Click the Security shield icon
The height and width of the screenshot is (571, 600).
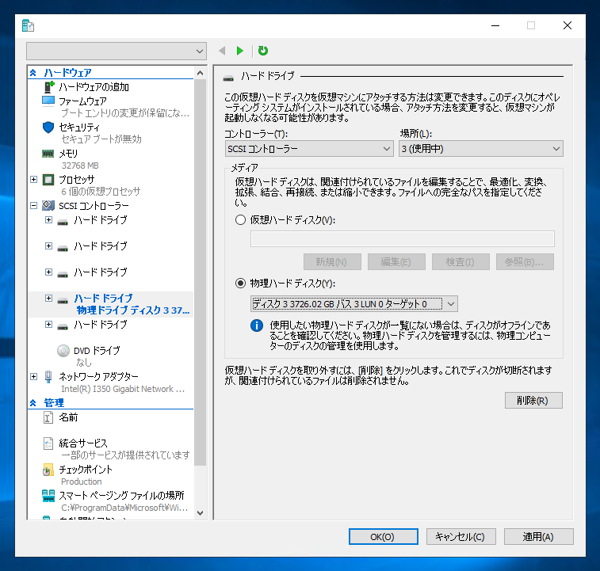(x=48, y=127)
